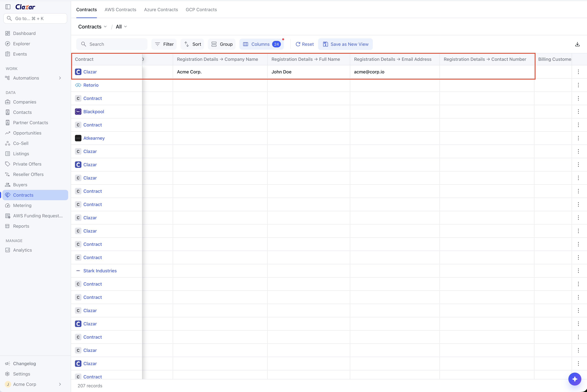Switch to the GCP Contracts tab
Screen dimensions: 587x392
(201, 10)
